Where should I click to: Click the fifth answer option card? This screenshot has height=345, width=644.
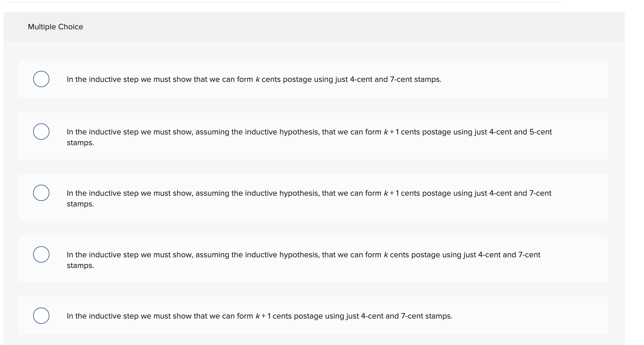point(314,316)
